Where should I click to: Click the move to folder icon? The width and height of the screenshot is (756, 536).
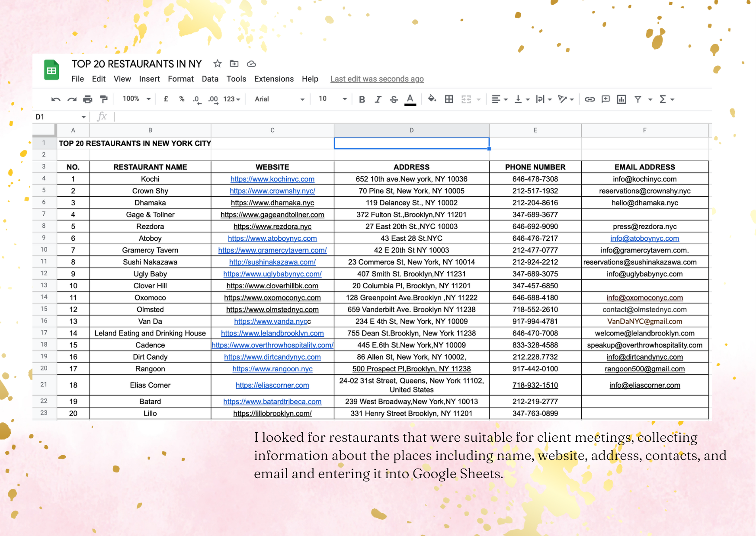234,64
